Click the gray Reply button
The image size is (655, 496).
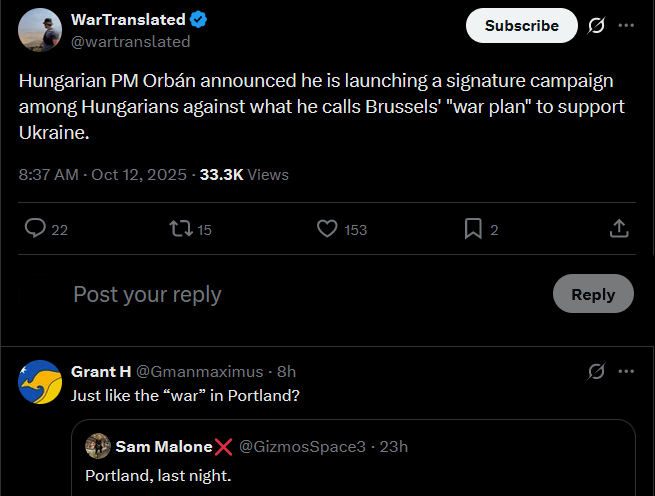point(593,294)
